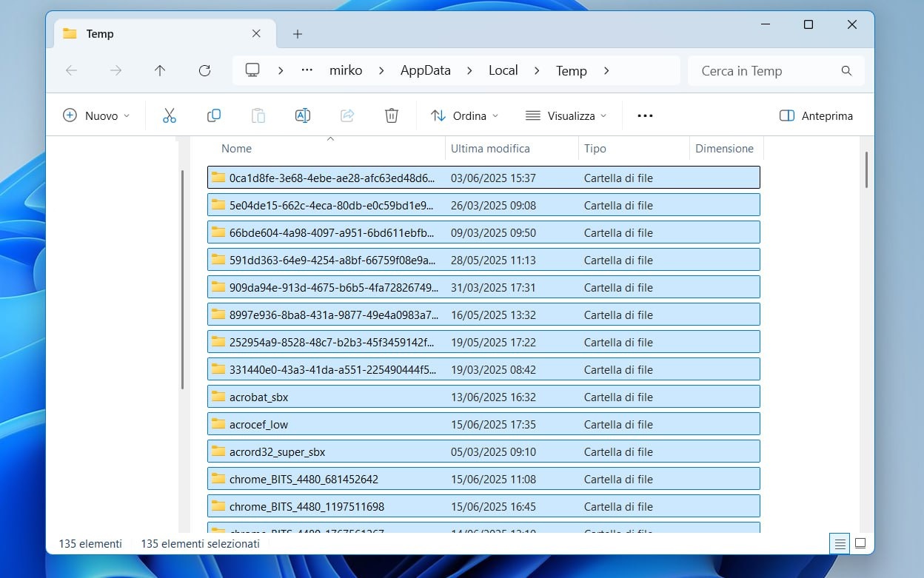Click the Copy icon in toolbar
Image resolution: width=924 pixels, height=578 pixels.
[x=214, y=115]
